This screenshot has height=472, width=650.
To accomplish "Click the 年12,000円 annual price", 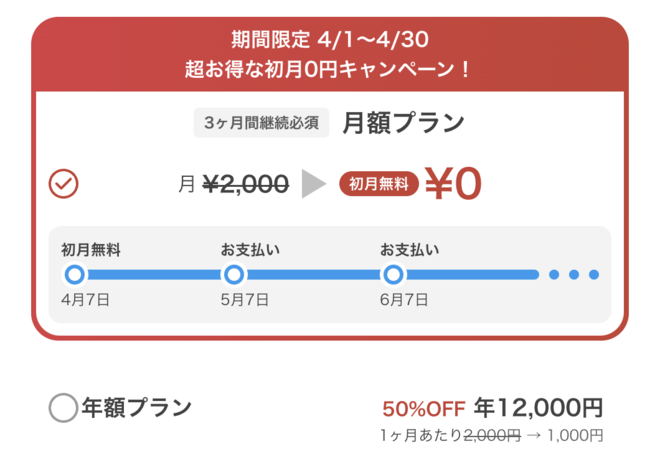I will click(538, 408).
